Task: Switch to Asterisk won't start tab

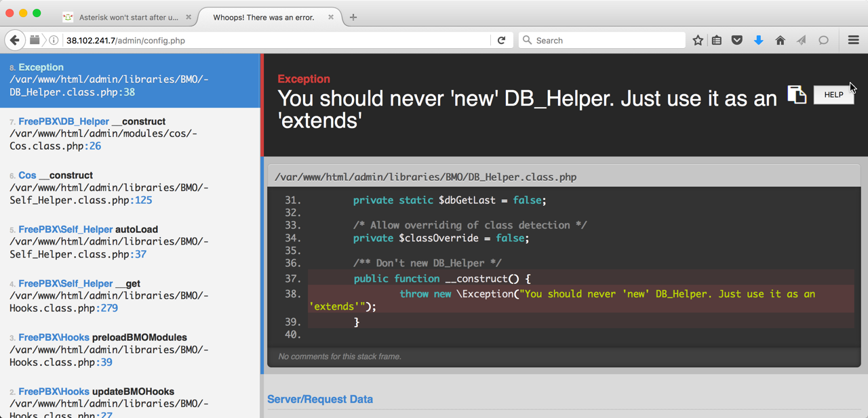Action: point(127,18)
